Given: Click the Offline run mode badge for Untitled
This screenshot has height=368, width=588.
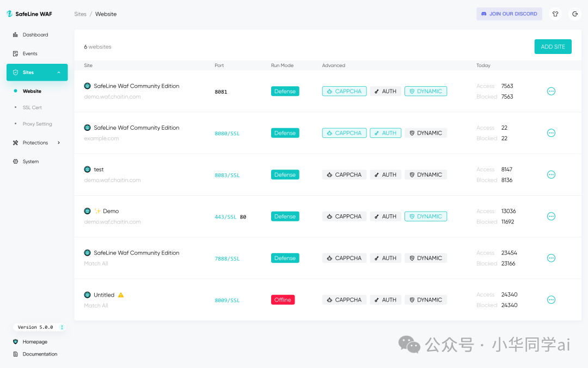Looking at the screenshot, I should point(283,300).
